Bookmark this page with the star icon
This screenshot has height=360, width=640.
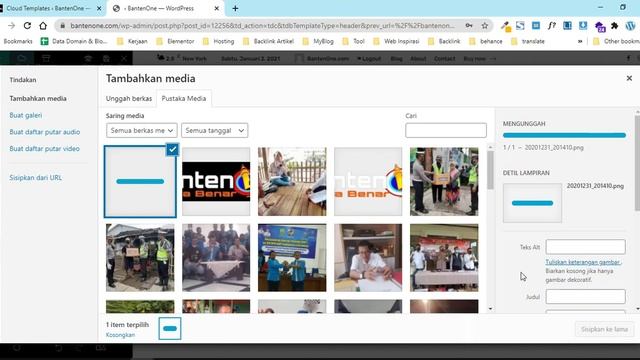pyautogui.click(x=484, y=26)
